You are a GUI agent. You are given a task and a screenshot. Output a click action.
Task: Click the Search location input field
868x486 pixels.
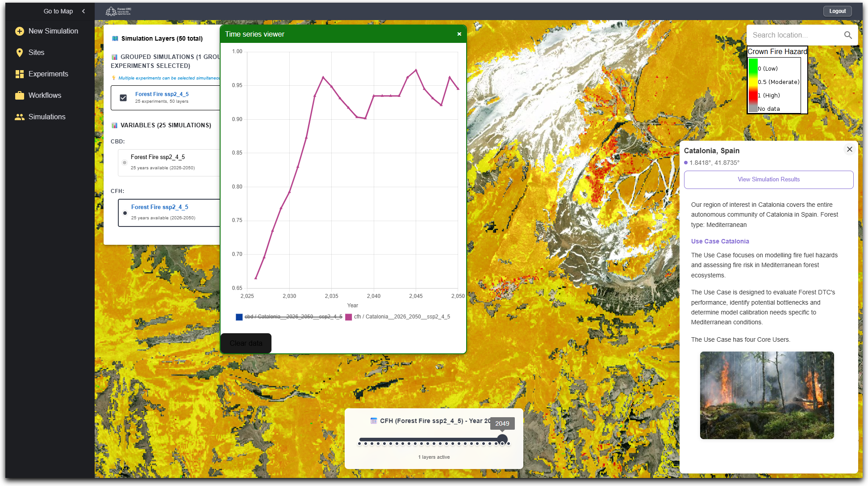pyautogui.click(x=795, y=35)
